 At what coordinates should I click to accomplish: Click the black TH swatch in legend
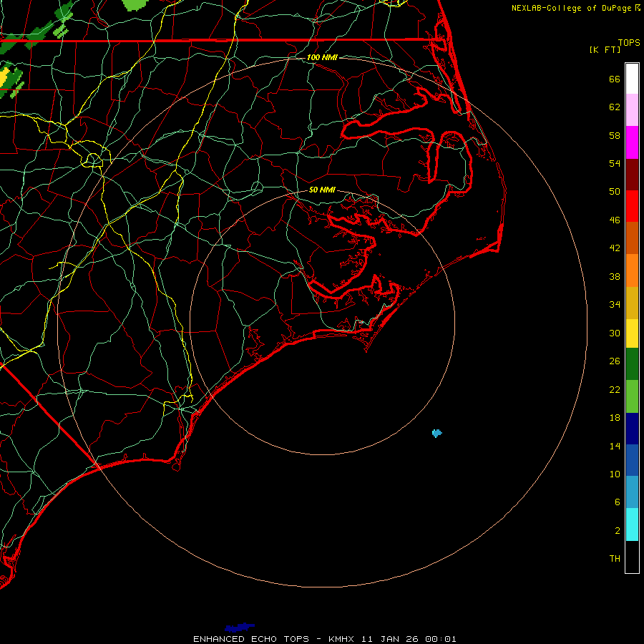click(x=632, y=557)
